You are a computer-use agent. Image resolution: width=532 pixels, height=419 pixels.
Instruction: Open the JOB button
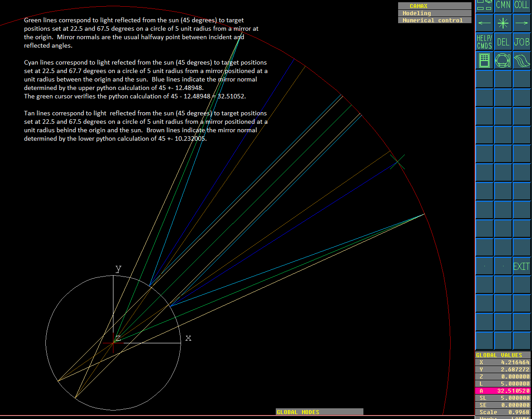[x=521, y=41]
